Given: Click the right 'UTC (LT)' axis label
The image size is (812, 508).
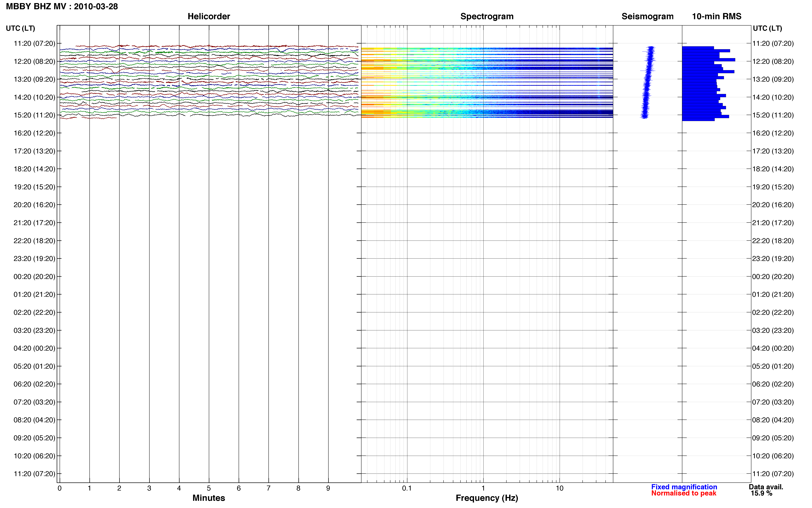Looking at the screenshot, I should click(767, 28).
